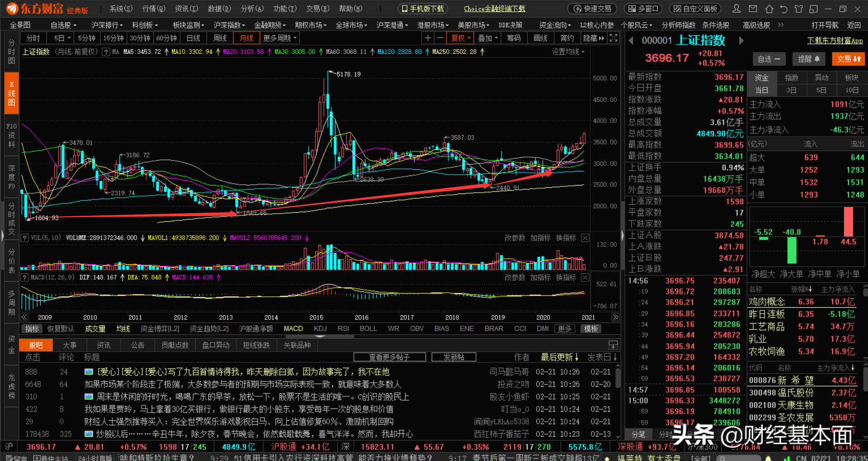Remove from watchlist with 自选 button
Viewport: 868px width, 461px height.
tap(768, 59)
